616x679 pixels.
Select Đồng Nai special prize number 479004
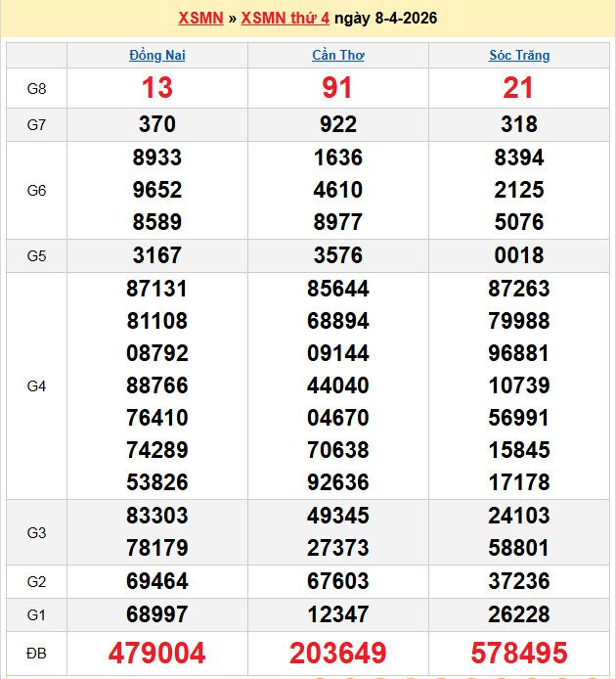[156, 653]
